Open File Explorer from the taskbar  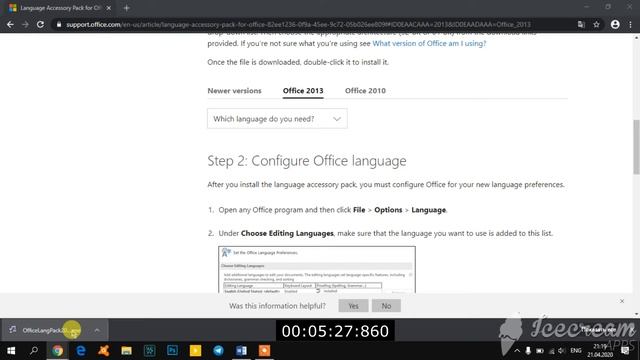tap(127, 351)
